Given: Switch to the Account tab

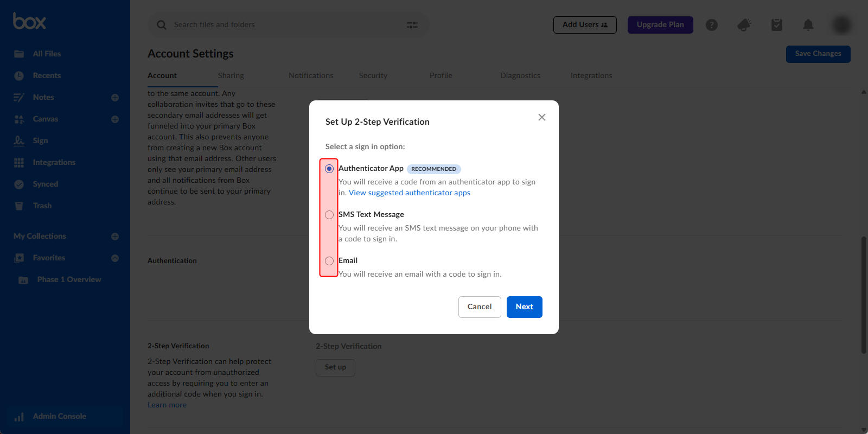Looking at the screenshot, I should click(162, 75).
